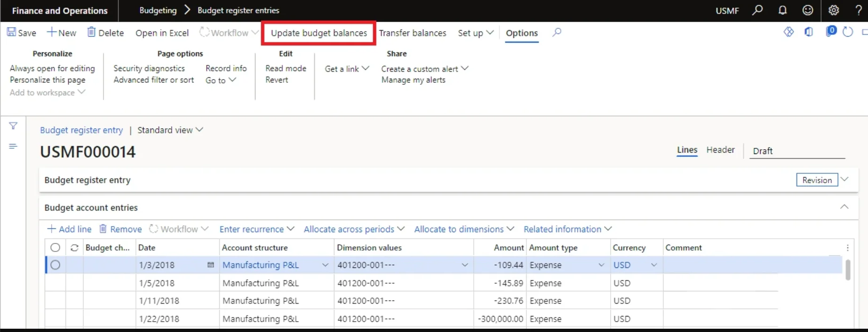Click Revert under Edit

(277, 80)
